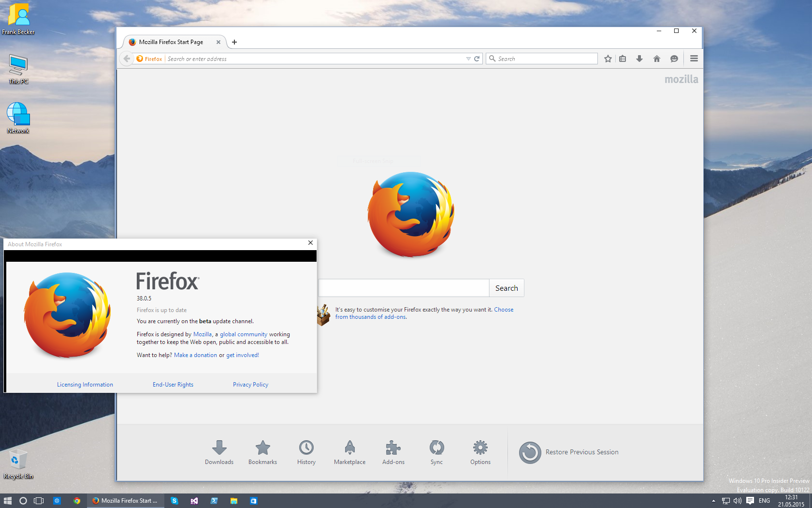This screenshot has height=508, width=812.
Task: Click the Firefox logo in the About dialog
Action: (68, 315)
